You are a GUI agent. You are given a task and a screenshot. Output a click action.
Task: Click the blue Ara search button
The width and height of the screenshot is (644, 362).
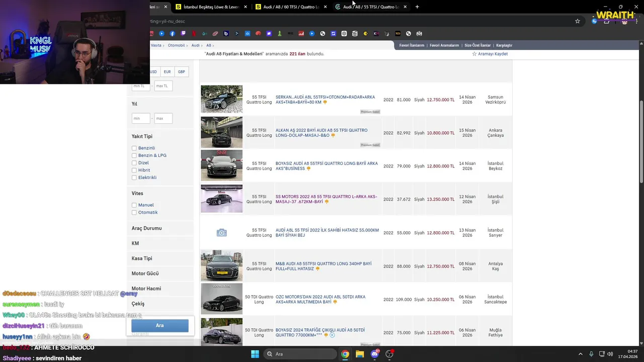(x=160, y=325)
